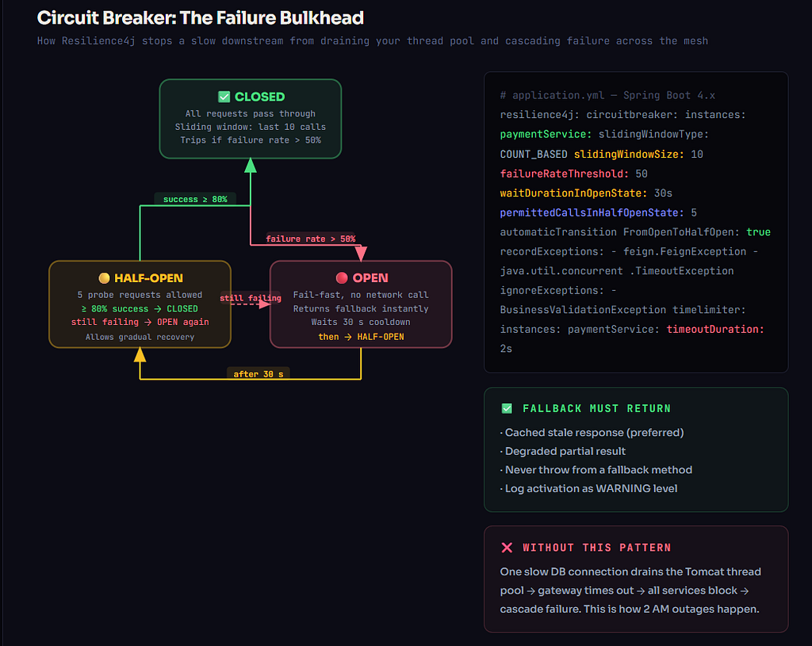
Task: Click 'All requests pass through' line
Action: pyautogui.click(x=250, y=113)
